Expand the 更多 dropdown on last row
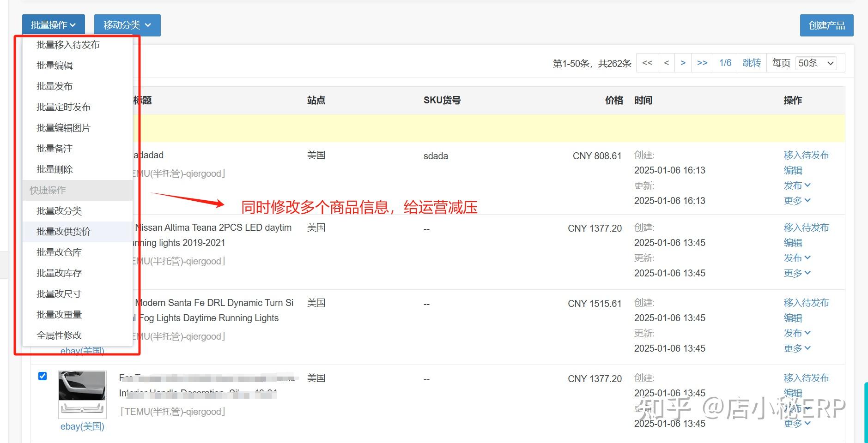 coord(797,423)
